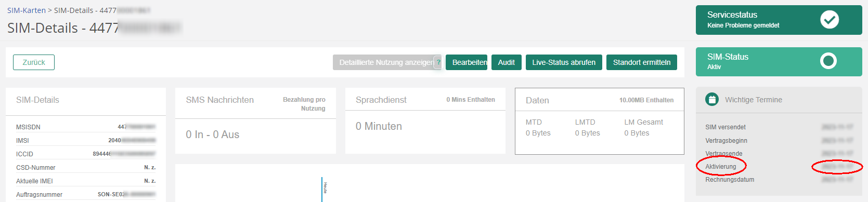Click the Sprachdienst card heading
Image resolution: width=868 pixels, height=202 pixels.
tap(381, 100)
